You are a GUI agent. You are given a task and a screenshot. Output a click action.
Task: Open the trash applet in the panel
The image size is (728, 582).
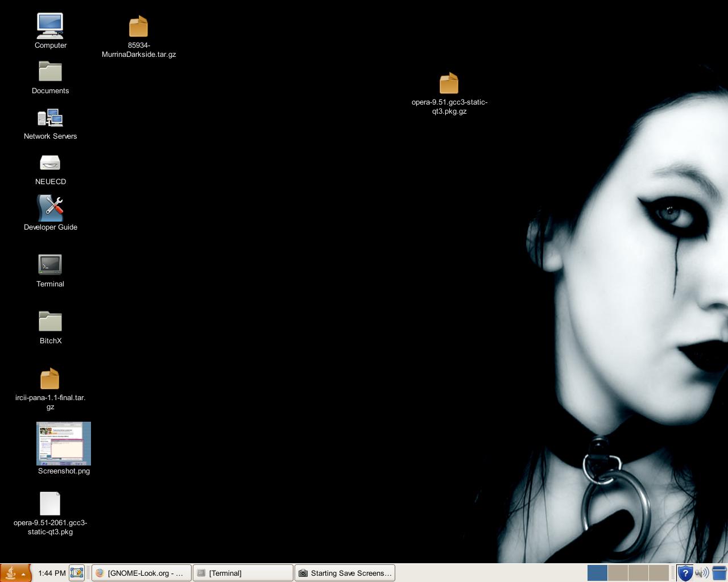[719, 573]
